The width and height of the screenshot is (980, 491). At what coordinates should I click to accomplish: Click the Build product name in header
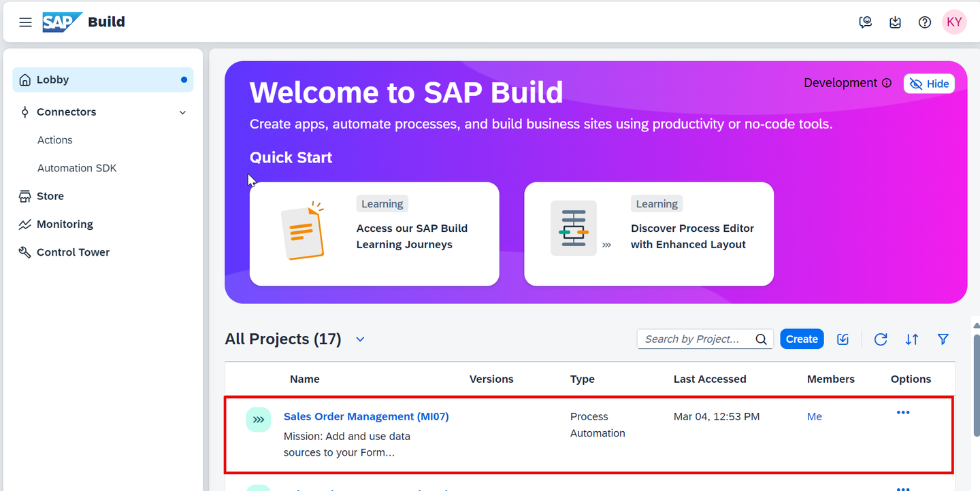(x=107, y=22)
